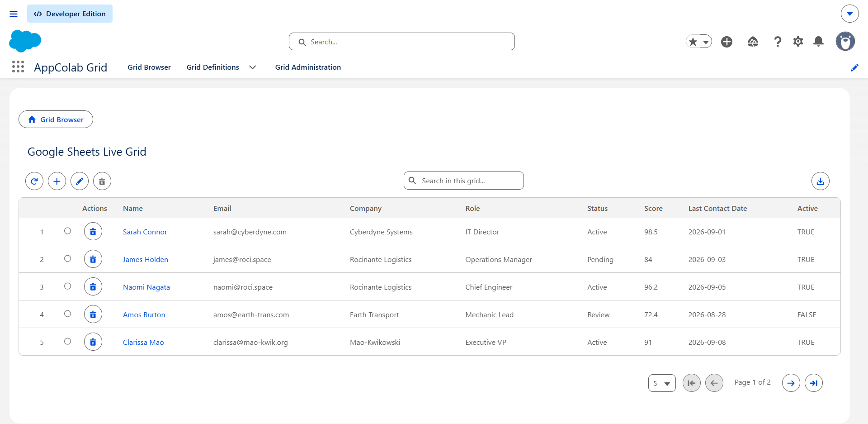868x424 pixels.
Task: Click the Grid Browser home button
Action: [56, 119]
